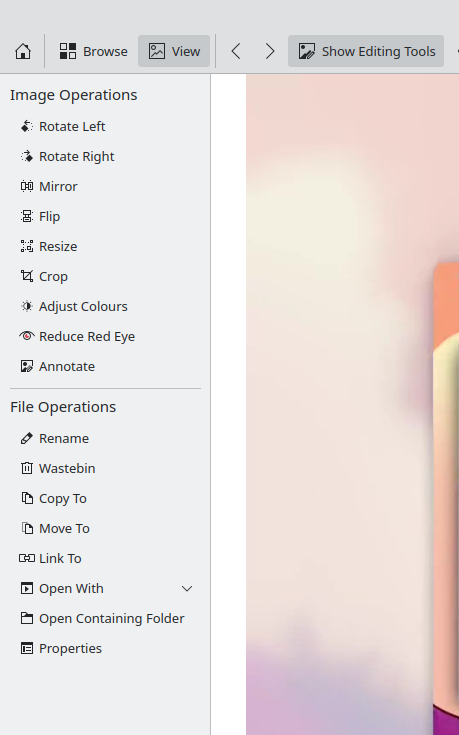The width and height of the screenshot is (459, 735).
Task: Go to next image arrow
Action: 270,51
